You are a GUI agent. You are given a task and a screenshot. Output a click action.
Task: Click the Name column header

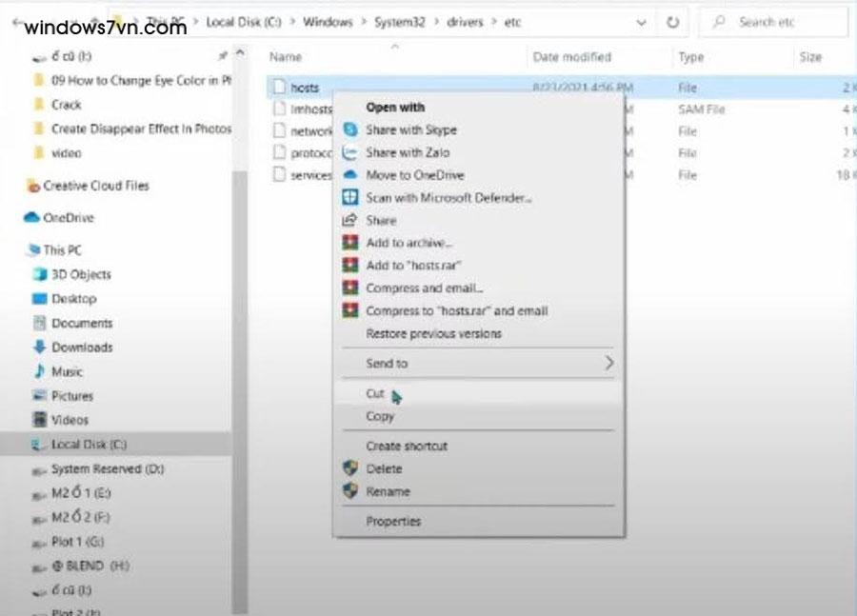(x=286, y=57)
